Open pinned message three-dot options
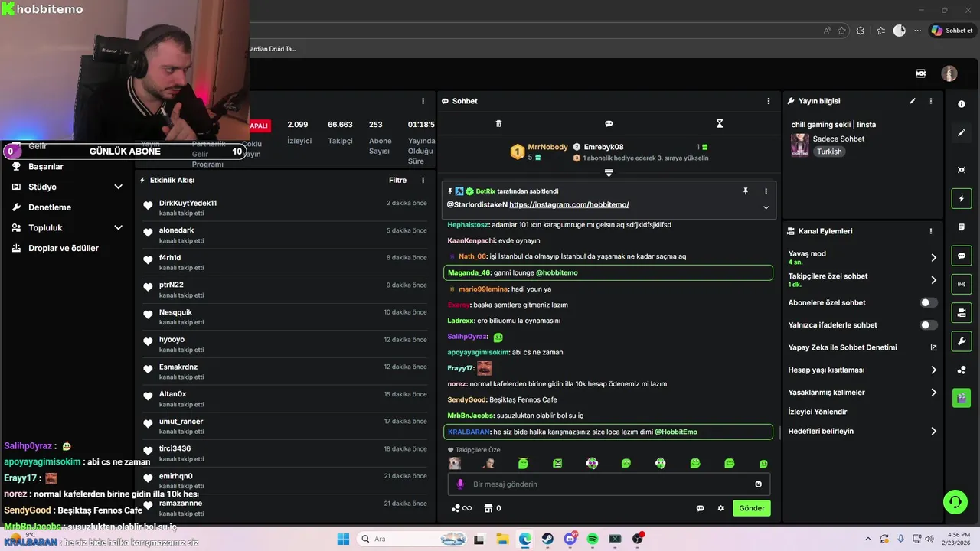Screen dimensions: 980x551 766,191
